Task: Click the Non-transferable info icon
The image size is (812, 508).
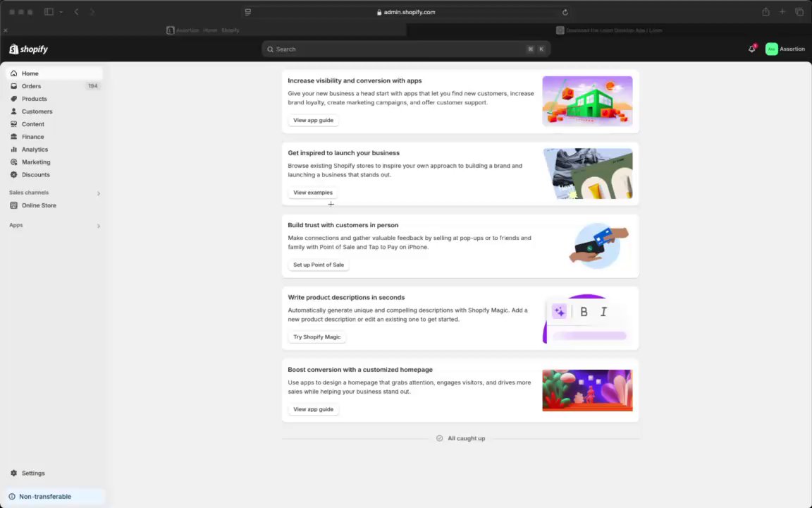Action: (x=12, y=497)
